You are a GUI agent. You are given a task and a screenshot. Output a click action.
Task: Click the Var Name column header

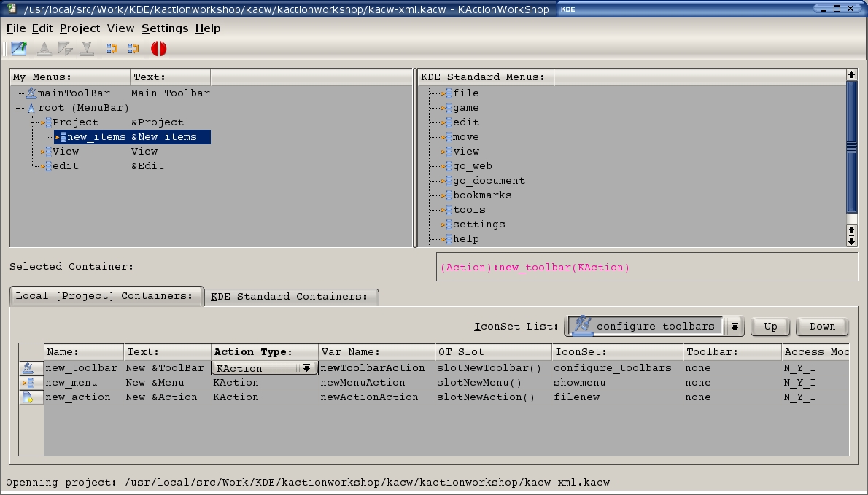coord(376,352)
